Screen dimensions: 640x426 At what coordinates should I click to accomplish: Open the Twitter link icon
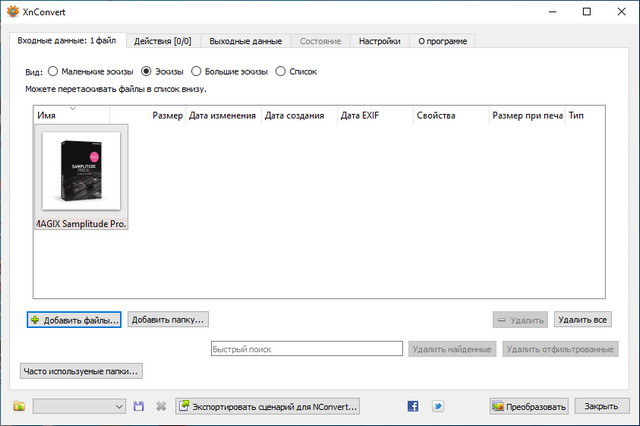(438, 406)
